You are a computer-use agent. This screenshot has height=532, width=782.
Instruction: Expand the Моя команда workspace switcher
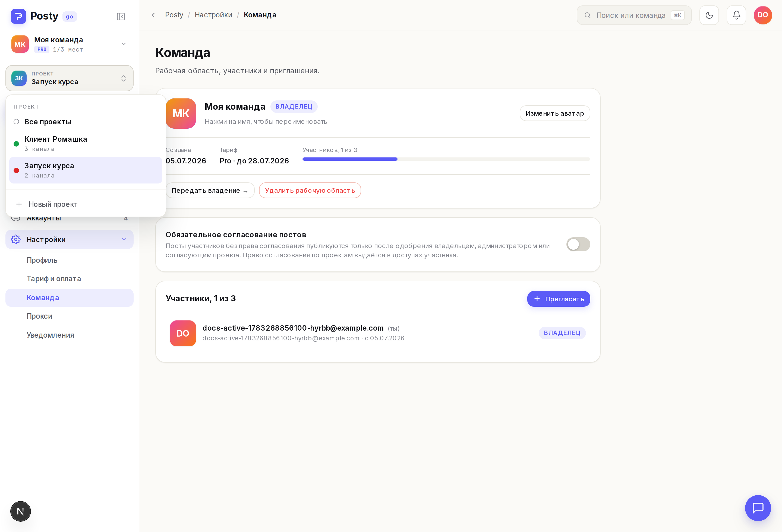click(x=69, y=44)
